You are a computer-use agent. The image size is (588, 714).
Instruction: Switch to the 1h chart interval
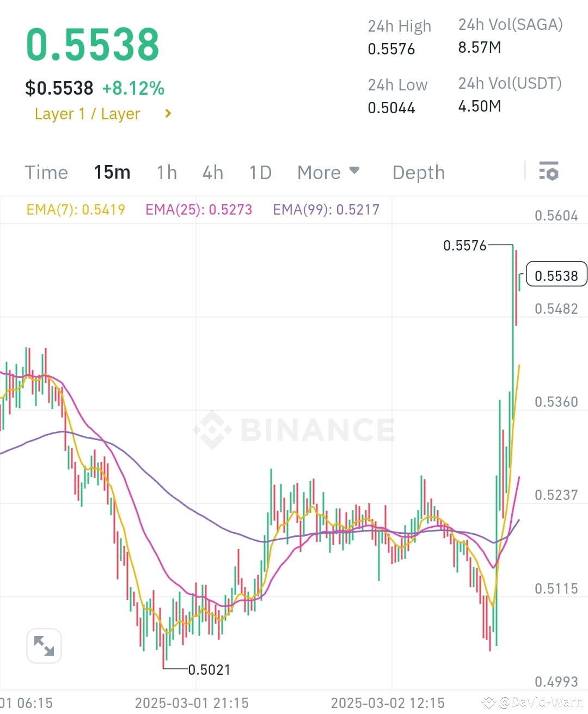(x=167, y=172)
